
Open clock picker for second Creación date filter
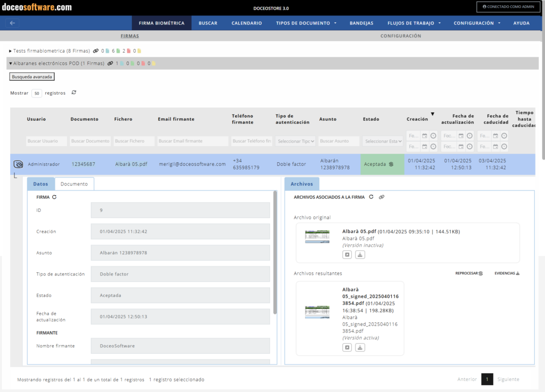pos(433,146)
